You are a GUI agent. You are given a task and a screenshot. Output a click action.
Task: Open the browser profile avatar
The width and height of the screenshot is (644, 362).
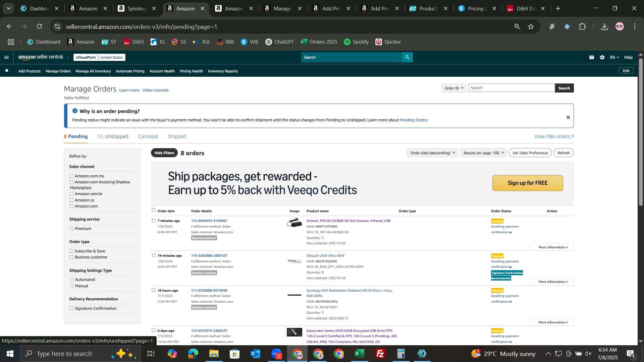click(x=620, y=26)
